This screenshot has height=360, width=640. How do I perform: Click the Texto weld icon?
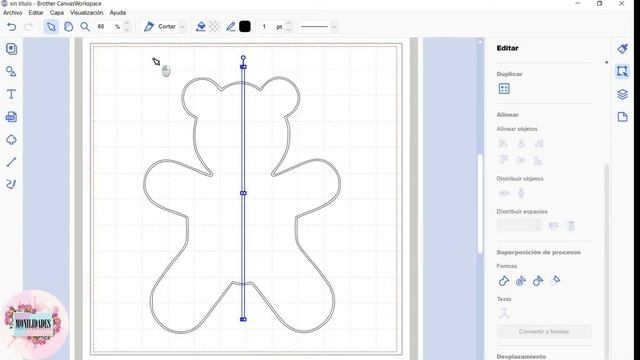pyautogui.click(x=504, y=313)
